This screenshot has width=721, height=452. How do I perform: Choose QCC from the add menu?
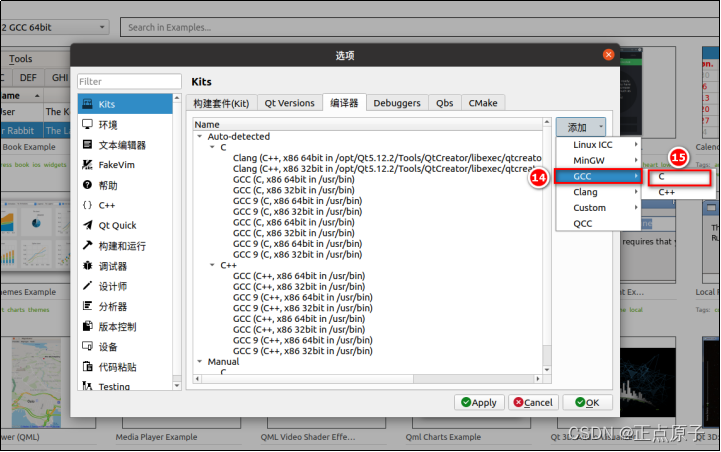coord(598,223)
